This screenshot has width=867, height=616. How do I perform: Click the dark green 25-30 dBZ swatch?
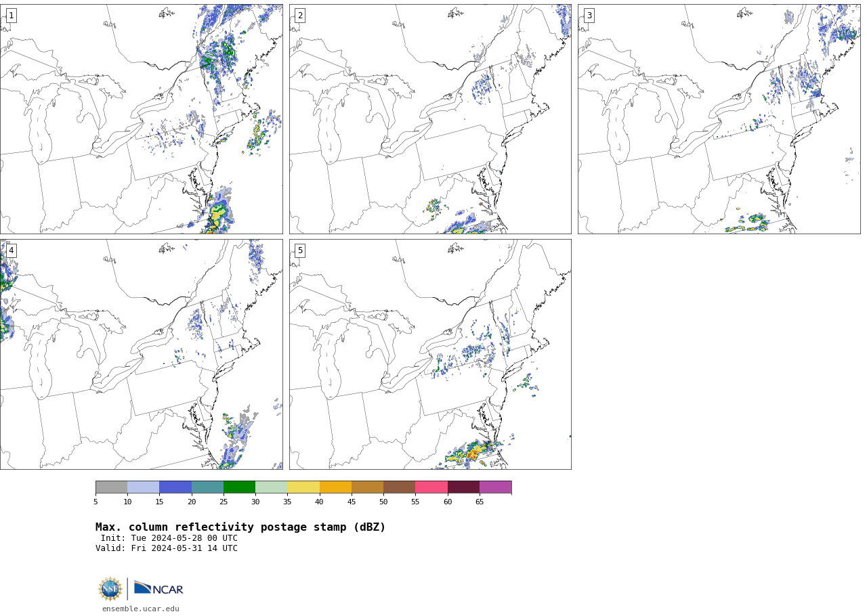point(239,487)
